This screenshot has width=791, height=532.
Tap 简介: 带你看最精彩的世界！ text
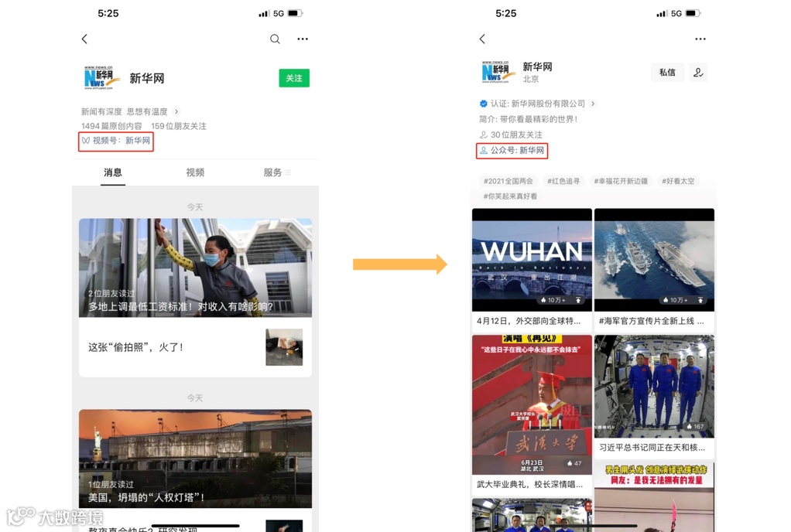point(528,119)
